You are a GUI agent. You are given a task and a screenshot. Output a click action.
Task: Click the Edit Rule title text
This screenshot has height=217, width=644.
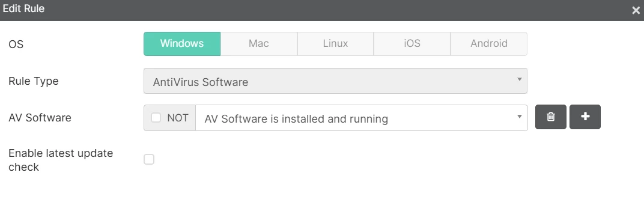tap(23, 8)
